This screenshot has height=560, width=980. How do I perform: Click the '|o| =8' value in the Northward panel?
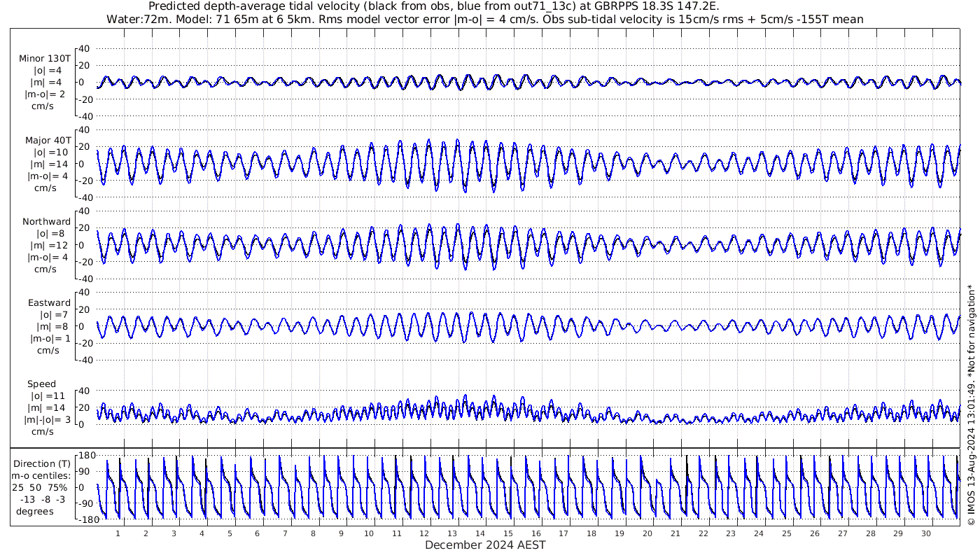(x=49, y=234)
